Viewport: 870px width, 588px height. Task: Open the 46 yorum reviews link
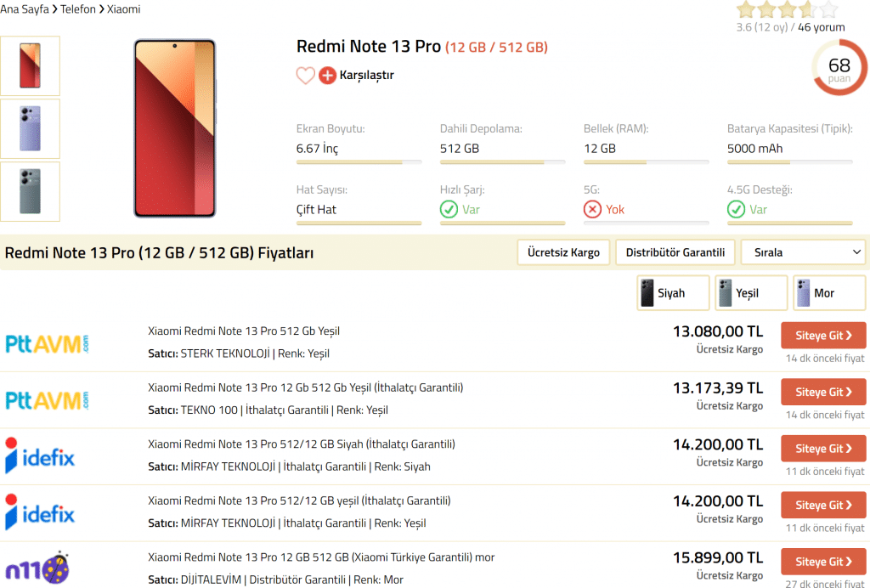pos(822,27)
